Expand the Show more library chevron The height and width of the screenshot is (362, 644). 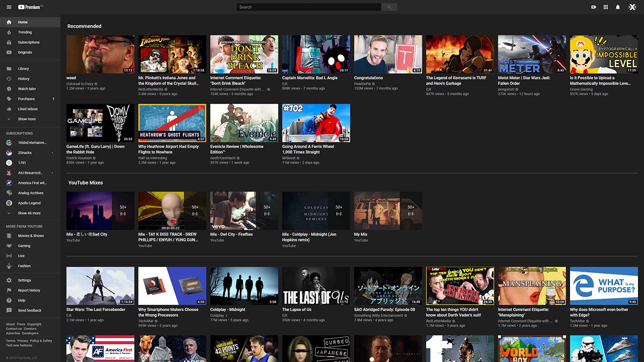tap(9, 119)
